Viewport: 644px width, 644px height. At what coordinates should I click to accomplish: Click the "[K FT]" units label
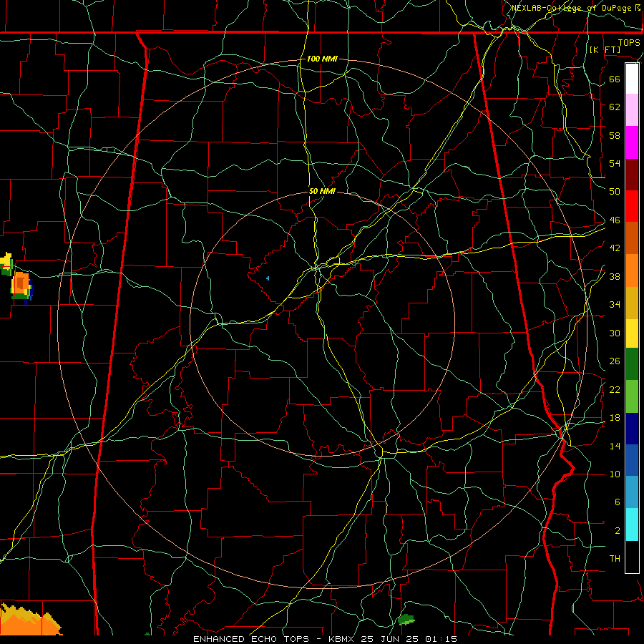(605, 49)
